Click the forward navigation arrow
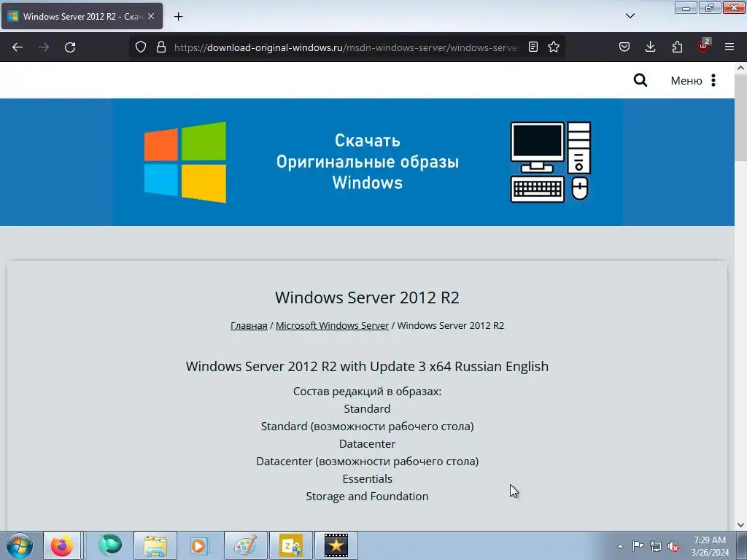Viewport: 747px width, 560px height. 44,47
